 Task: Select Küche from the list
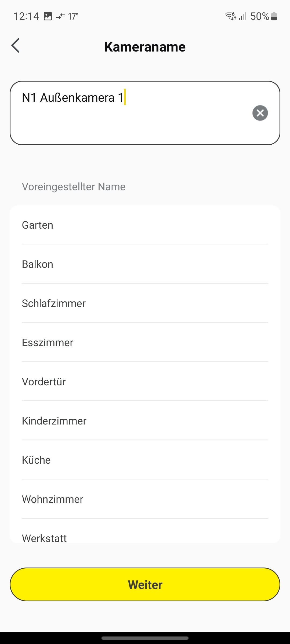click(x=145, y=460)
